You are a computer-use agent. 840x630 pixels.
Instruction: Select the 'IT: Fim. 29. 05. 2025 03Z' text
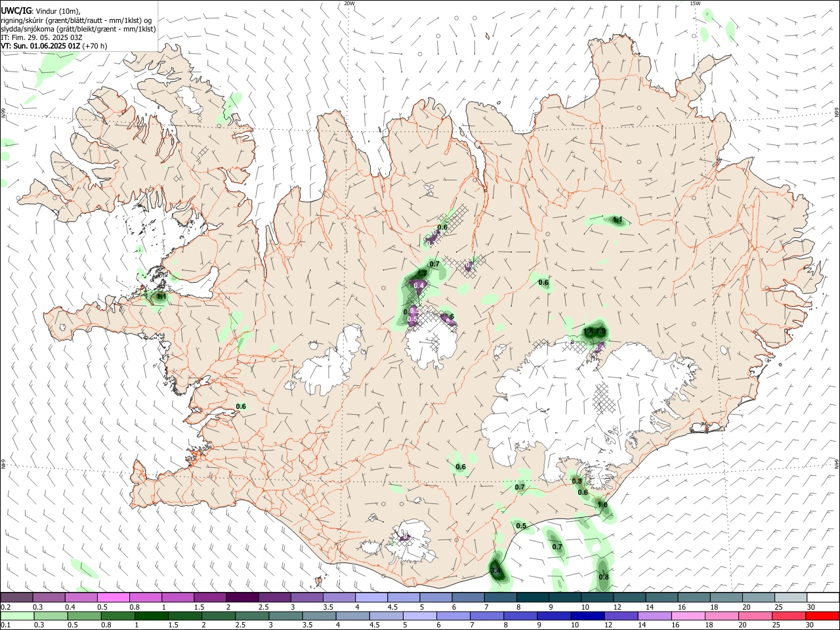[x=41, y=37]
